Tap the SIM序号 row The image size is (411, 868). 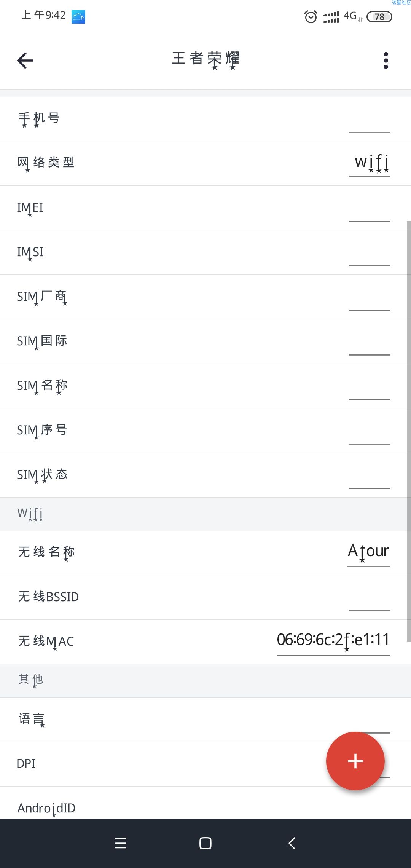[x=205, y=431]
